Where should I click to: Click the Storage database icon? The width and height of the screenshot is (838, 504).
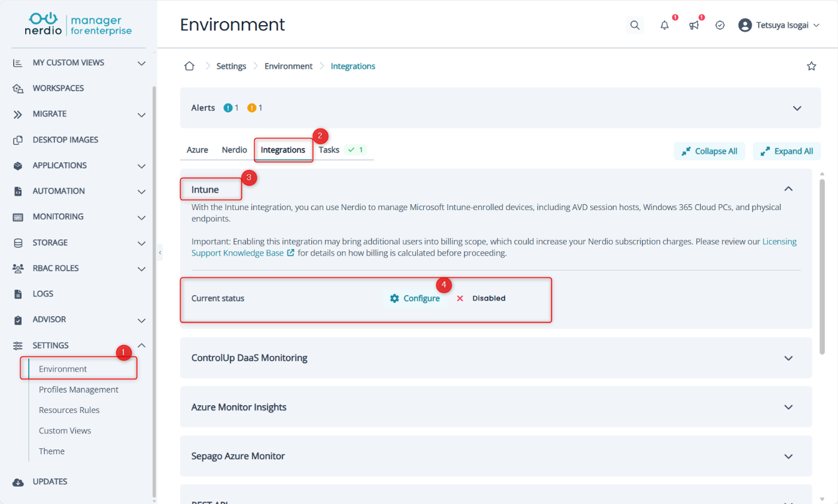(18, 243)
